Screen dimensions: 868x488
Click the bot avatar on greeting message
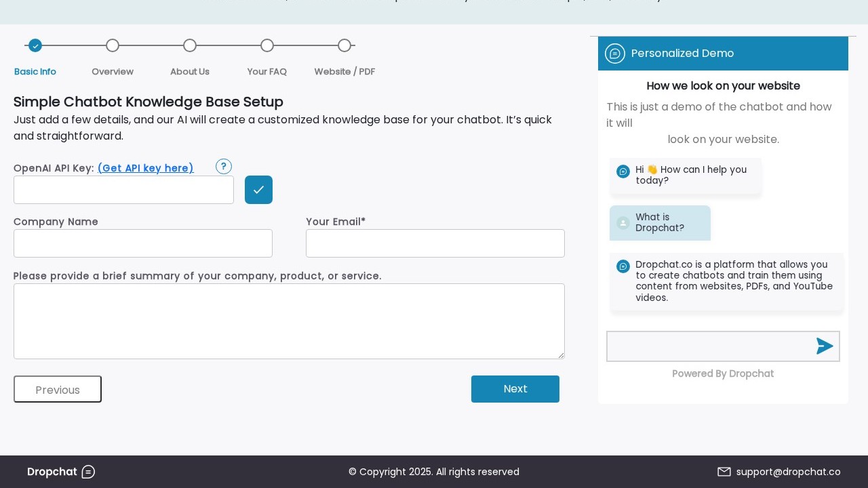[623, 171]
